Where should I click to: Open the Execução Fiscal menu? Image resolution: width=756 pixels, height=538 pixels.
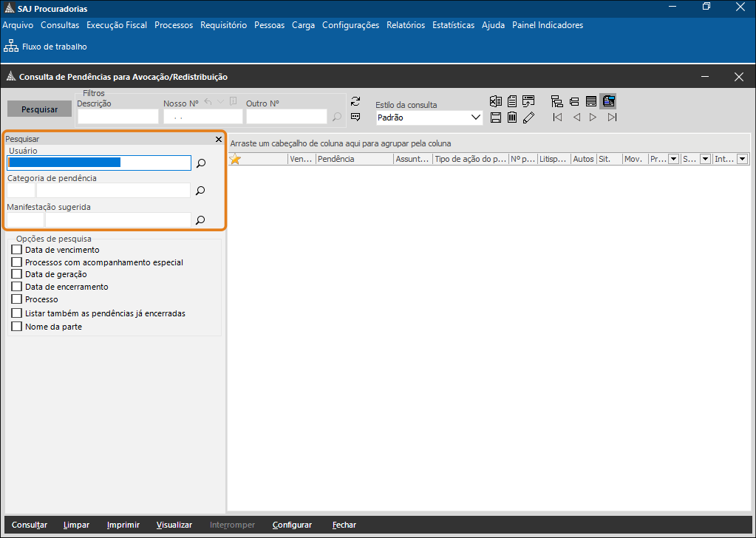pyautogui.click(x=117, y=25)
